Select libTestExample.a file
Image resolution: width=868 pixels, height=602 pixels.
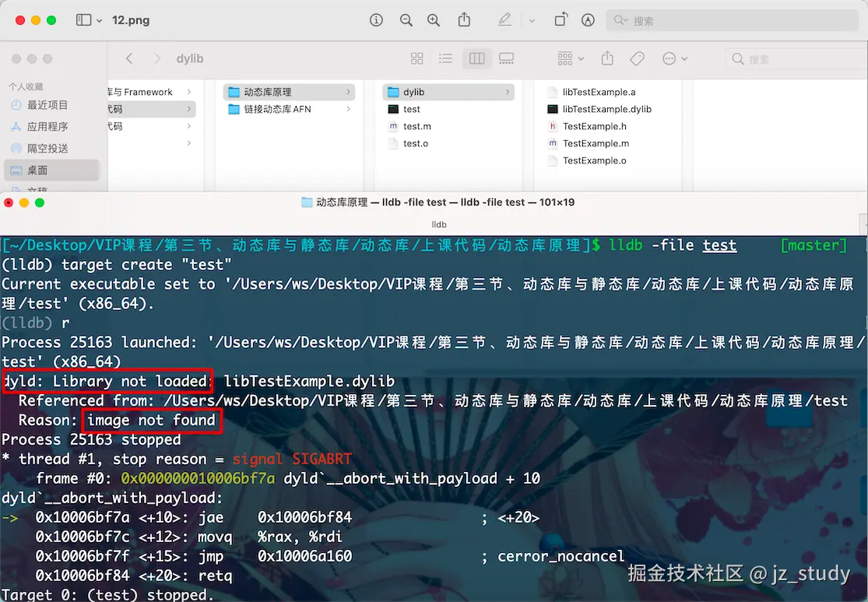point(599,92)
